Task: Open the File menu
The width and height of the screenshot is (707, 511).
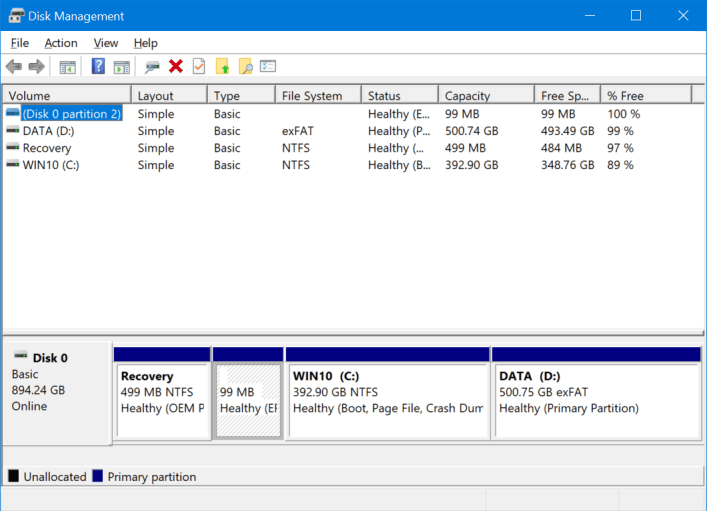Action: [x=20, y=43]
